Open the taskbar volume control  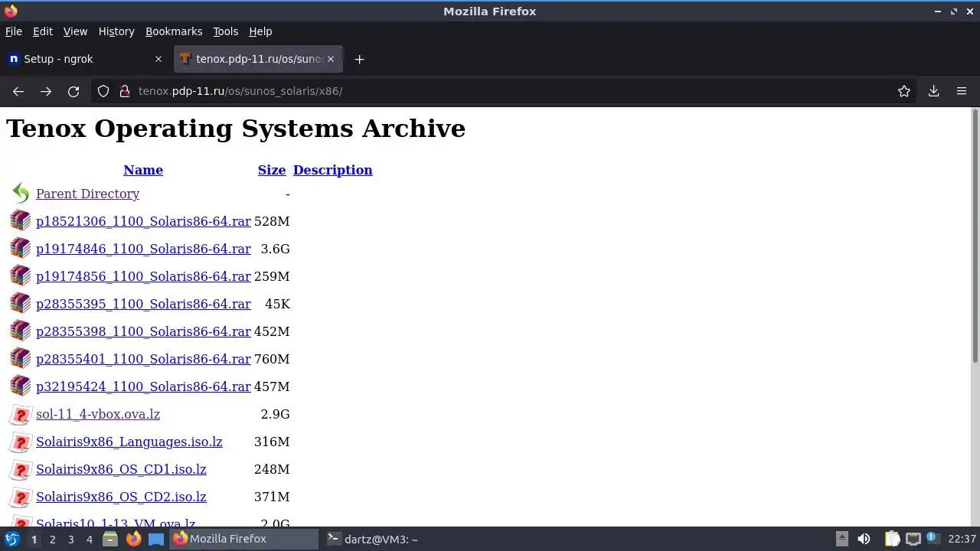coord(864,539)
